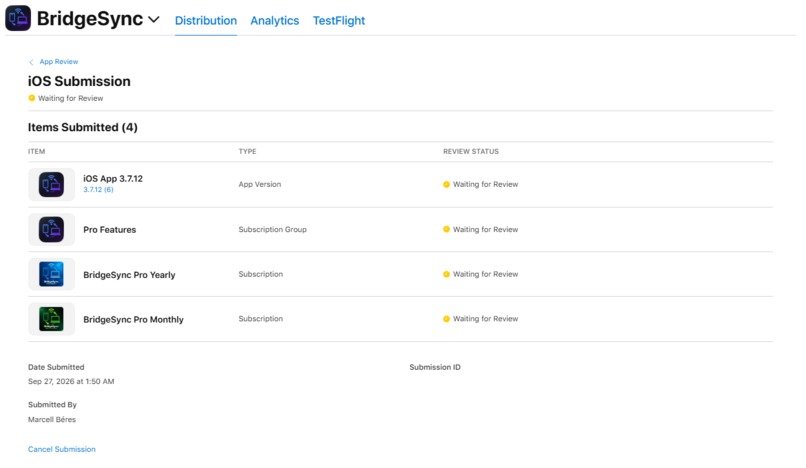Select BridgeSync Pro Monthly item name

click(x=133, y=319)
